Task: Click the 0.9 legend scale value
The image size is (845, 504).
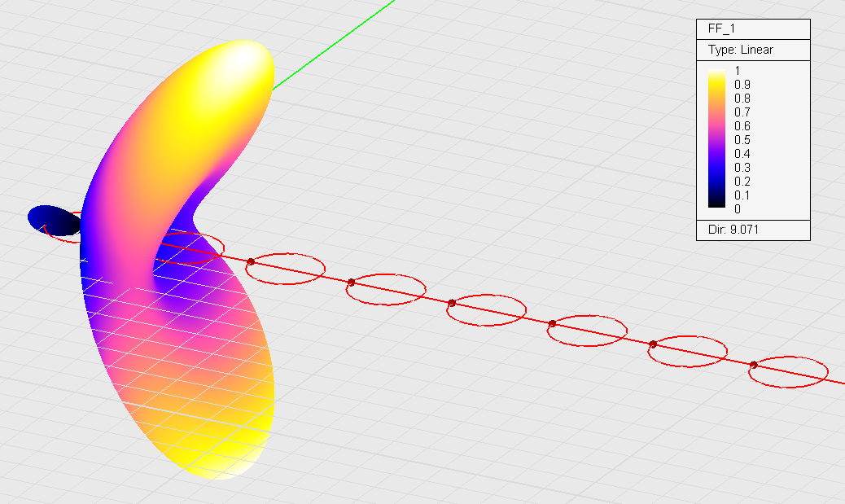Action: [742, 85]
